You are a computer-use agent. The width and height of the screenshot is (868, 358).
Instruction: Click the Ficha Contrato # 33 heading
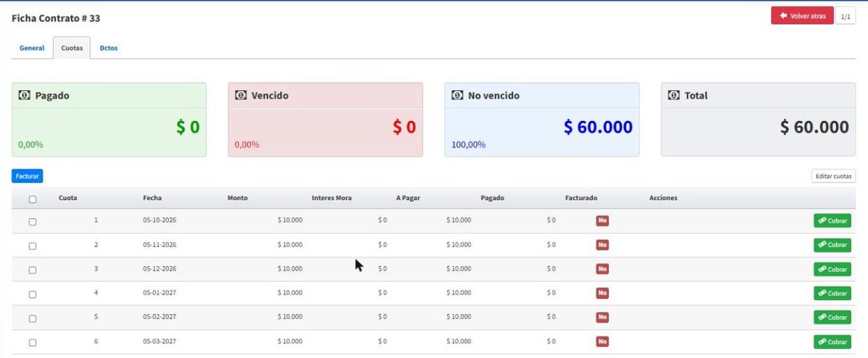click(56, 17)
